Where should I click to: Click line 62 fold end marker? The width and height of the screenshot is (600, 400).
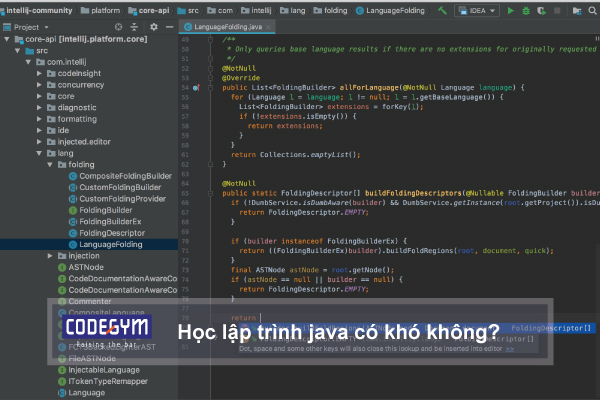point(210,165)
